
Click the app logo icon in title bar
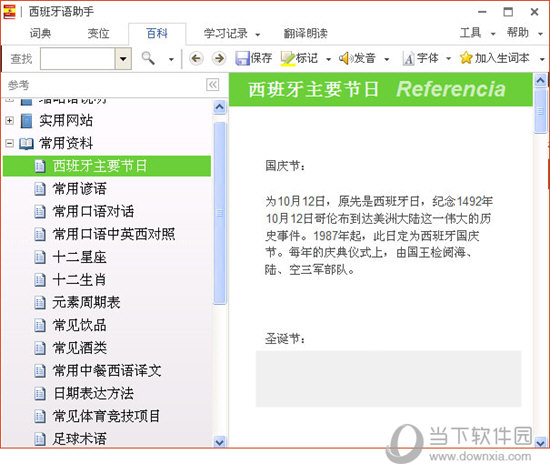[9, 12]
